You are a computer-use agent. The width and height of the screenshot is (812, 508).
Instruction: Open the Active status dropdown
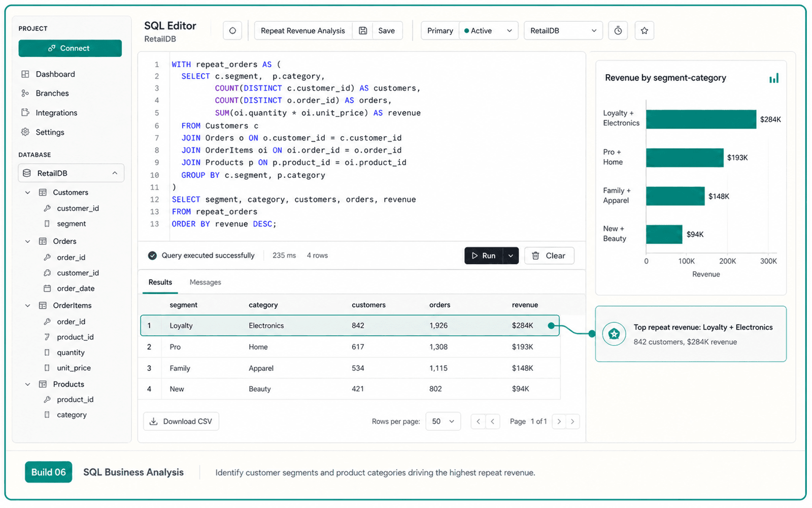coord(488,30)
